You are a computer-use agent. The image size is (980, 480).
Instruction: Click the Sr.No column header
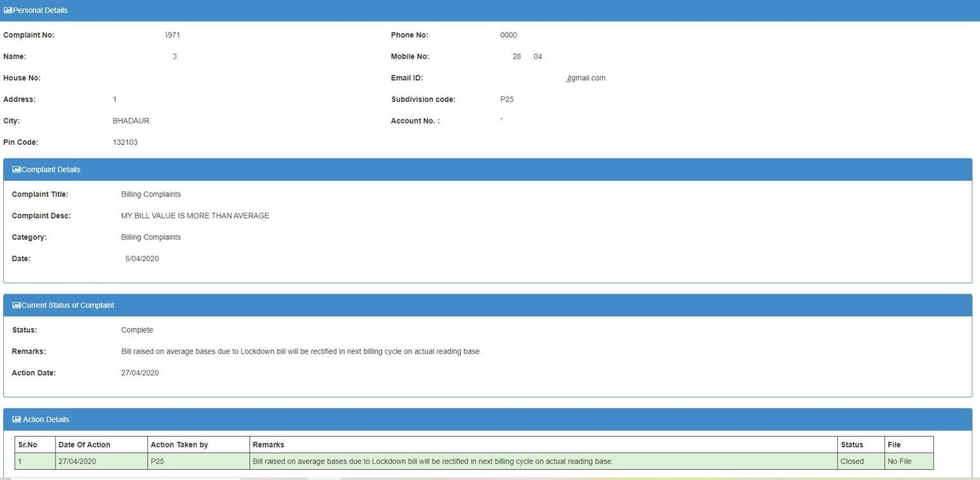pyautogui.click(x=29, y=444)
